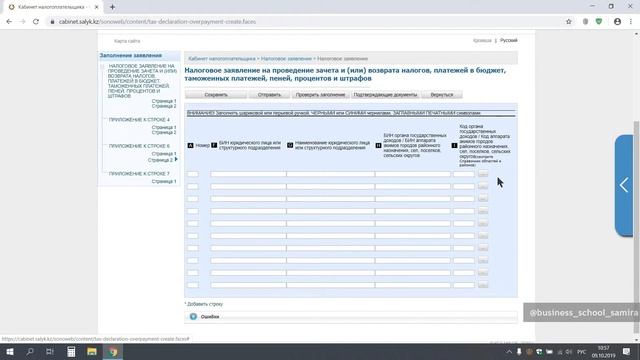Click first row Код органа field
The image size is (640, 360).
pyautogui.click(x=464, y=174)
